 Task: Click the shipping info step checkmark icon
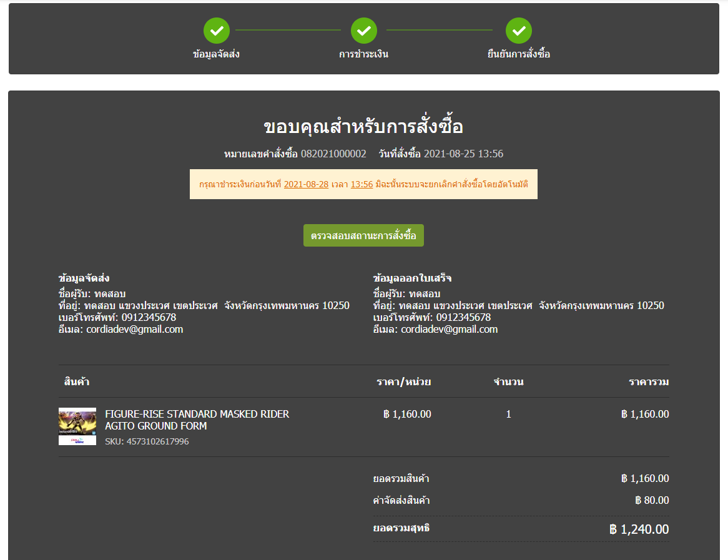coord(217,30)
